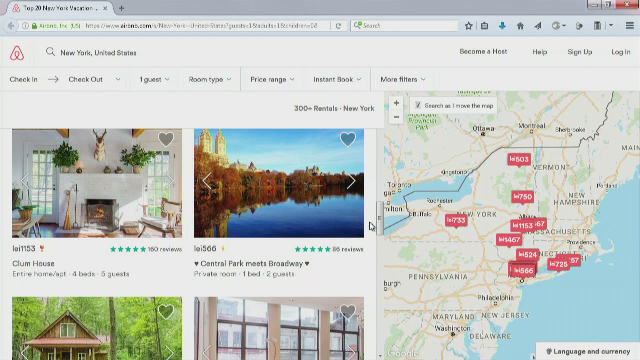Open the Clum House listing title
This screenshot has height=360, width=640.
(33, 263)
